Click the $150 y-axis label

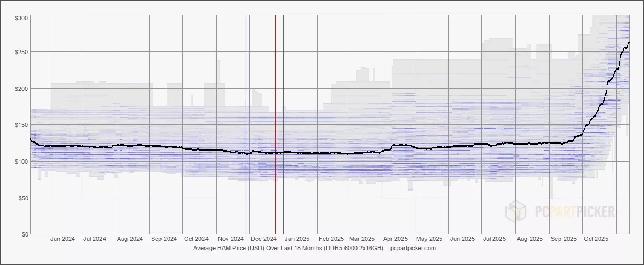21,125
